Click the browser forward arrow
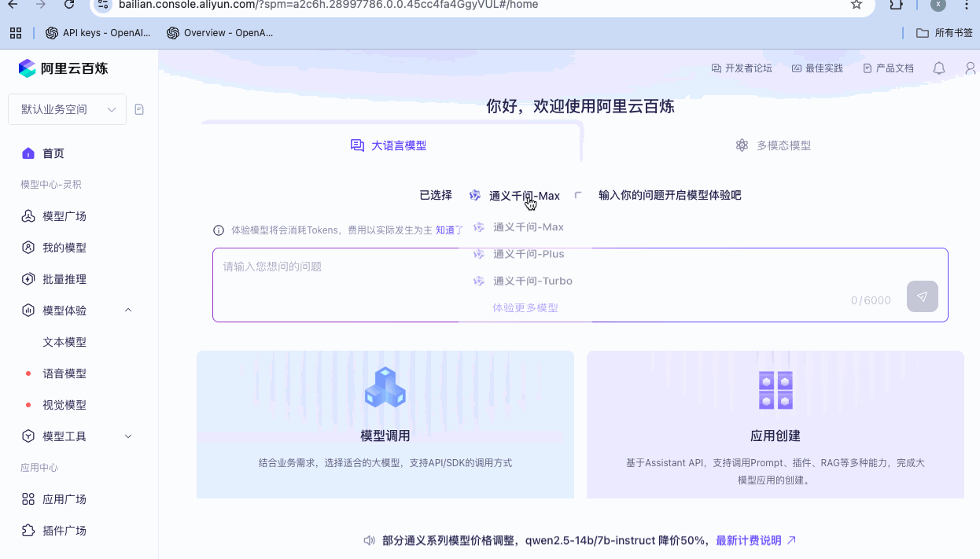Viewport: 980px width, 559px height. [41, 5]
